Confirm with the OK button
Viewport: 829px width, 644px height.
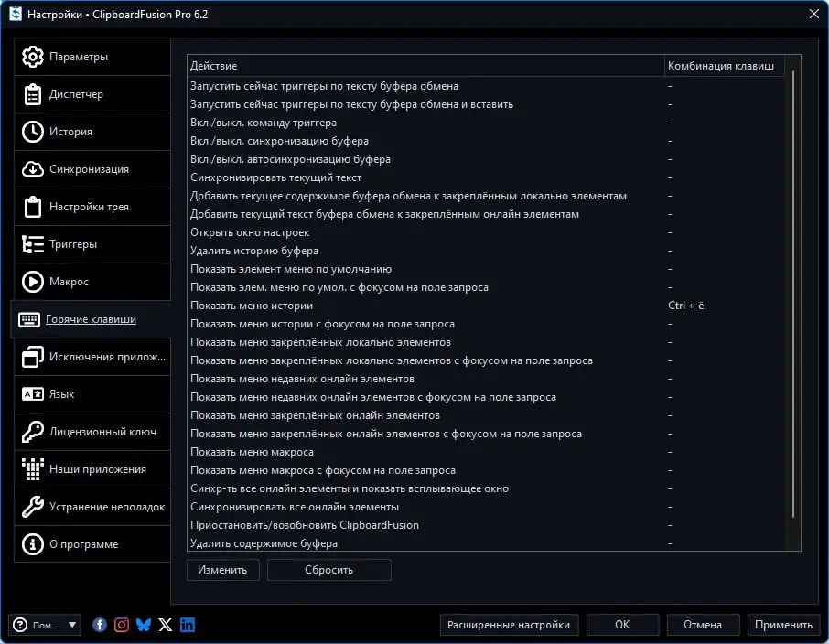pyautogui.click(x=622, y=625)
